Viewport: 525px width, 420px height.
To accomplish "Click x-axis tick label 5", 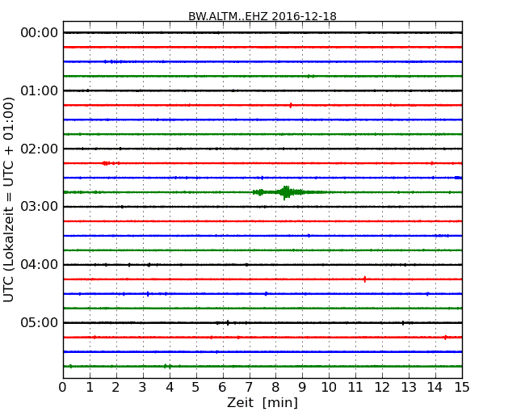I will [x=195, y=387].
